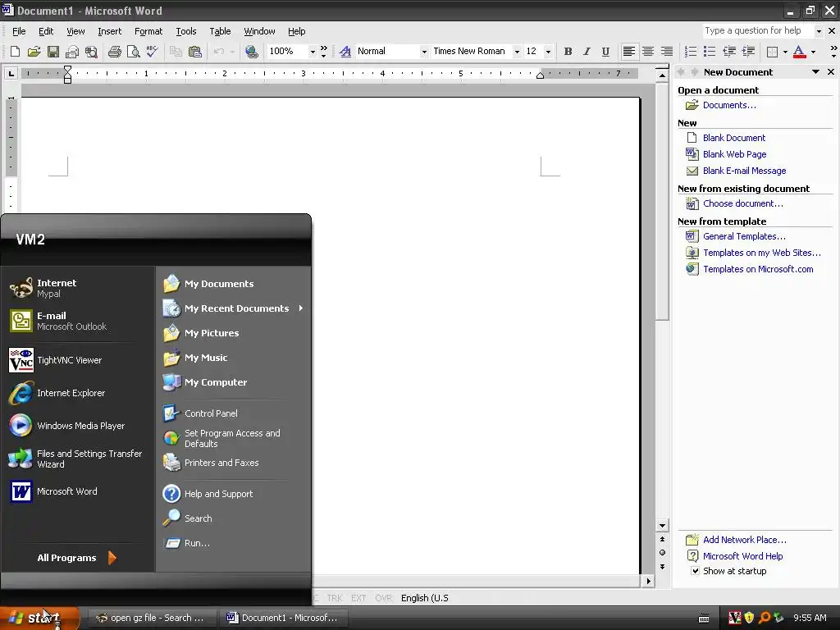Open the Zoom percentage dropdown
The height and width of the screenshot is (630, 840).
313,52
